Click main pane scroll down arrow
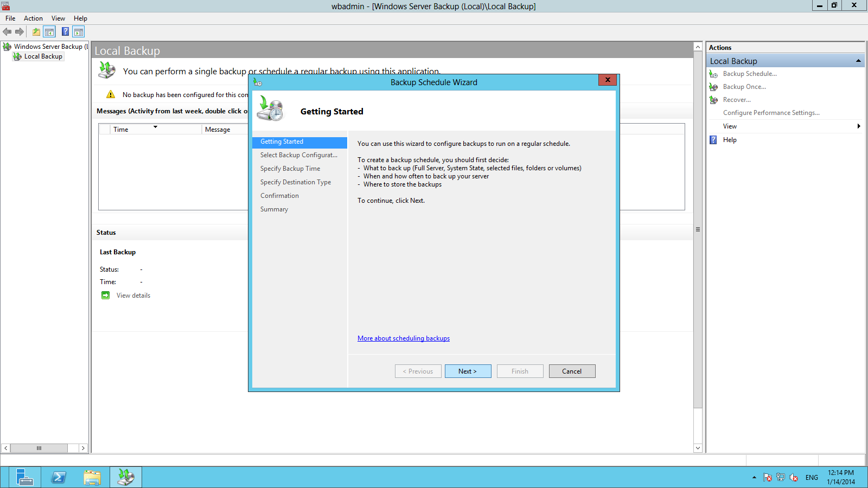Viewport: 868px width, 488px height. tap(698, 448)
